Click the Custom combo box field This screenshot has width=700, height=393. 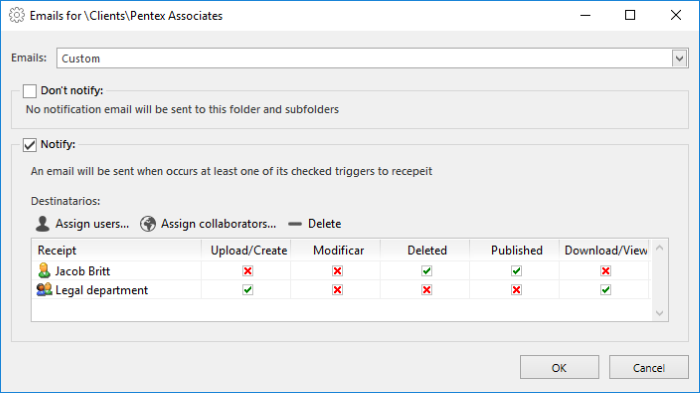tap(364, 59)
